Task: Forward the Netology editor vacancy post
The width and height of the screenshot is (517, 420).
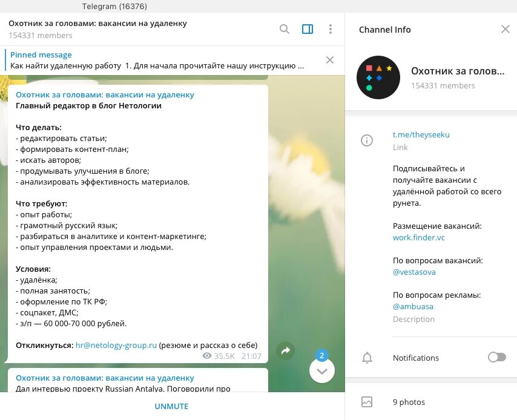Action: tap(286, 351)
